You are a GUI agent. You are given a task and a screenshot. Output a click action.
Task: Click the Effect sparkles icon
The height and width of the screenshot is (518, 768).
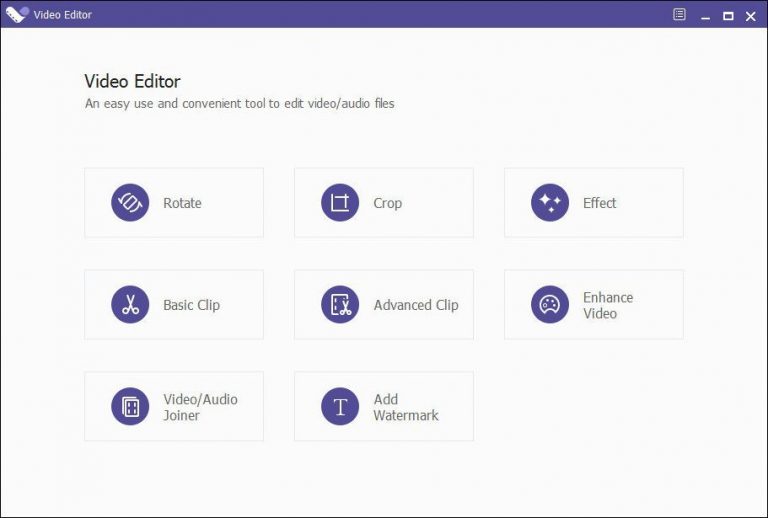point(550,203)
